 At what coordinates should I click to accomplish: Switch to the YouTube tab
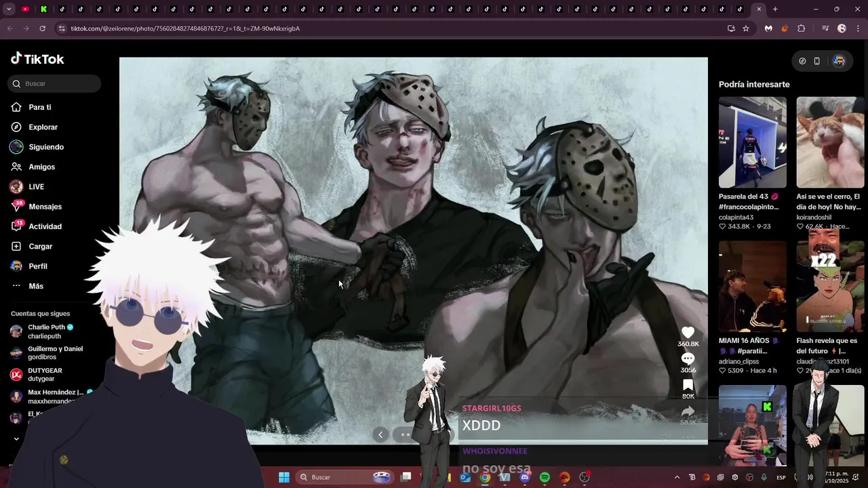pos(25,9)
